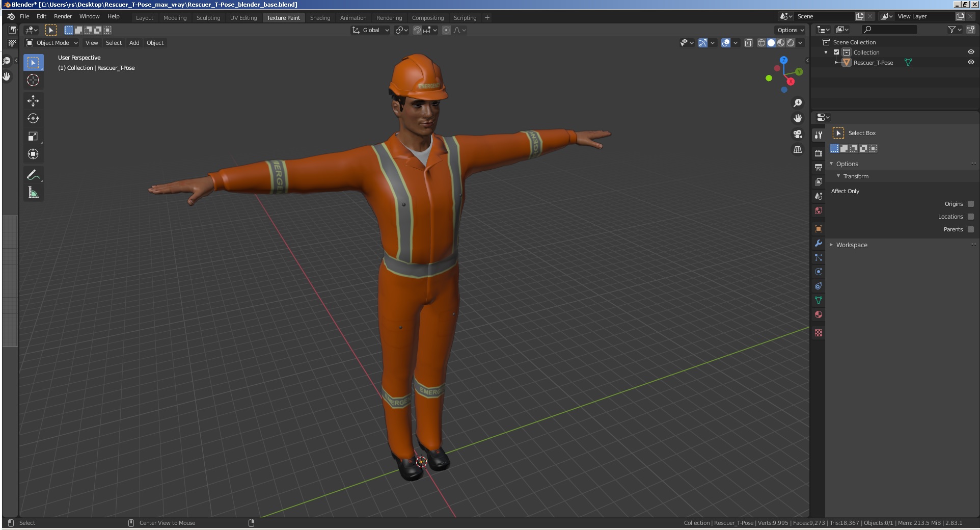The width and height of the screenshot is (980, 530).
Task: Select the Cursor tool in the toolbar
Action: (x=33, y=80)
